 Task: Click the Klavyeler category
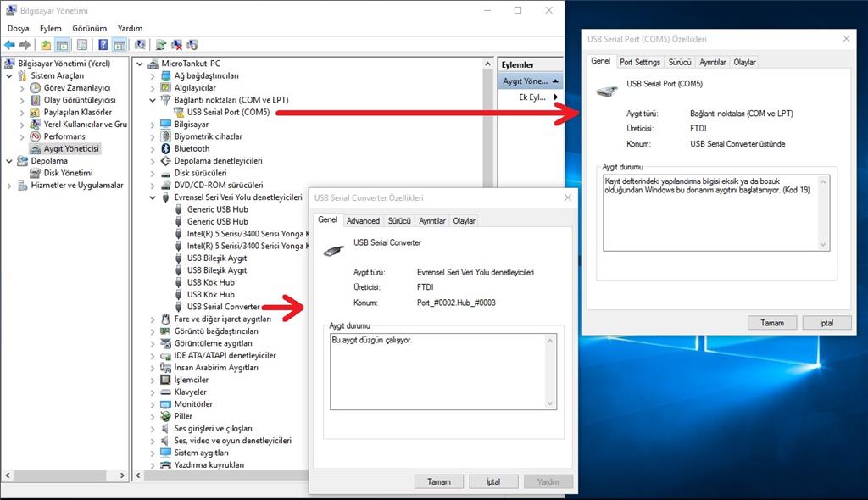pyautogui.click(x=190, y=392)
